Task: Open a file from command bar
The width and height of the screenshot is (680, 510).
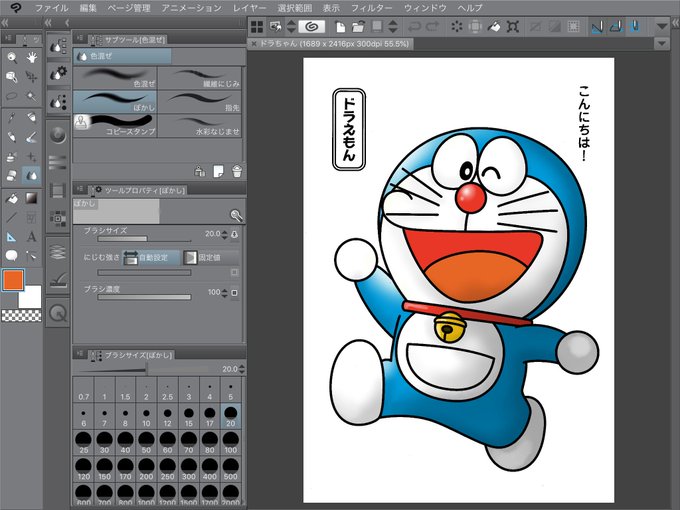Action: [358, 27]
